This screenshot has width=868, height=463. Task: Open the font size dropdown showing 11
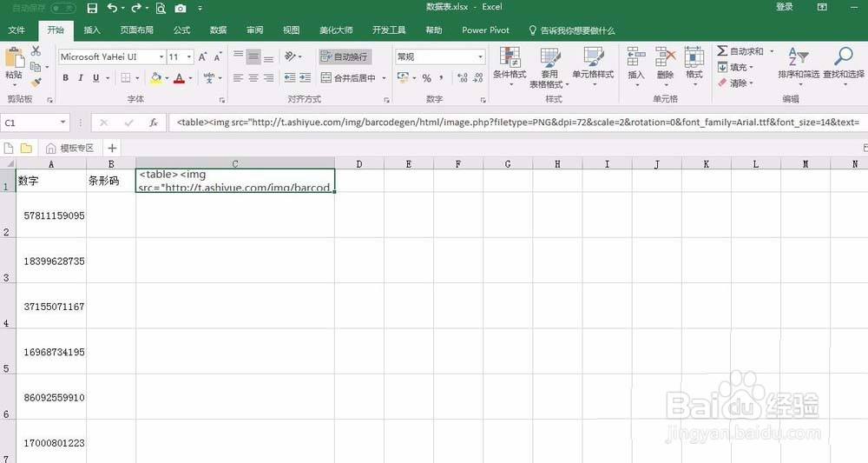(x=188, y=56)
